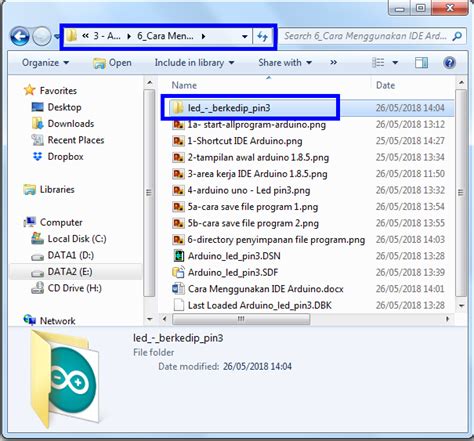
Task: Select 5a-cara save file program 1.png
Action: (x=253, y=207)
